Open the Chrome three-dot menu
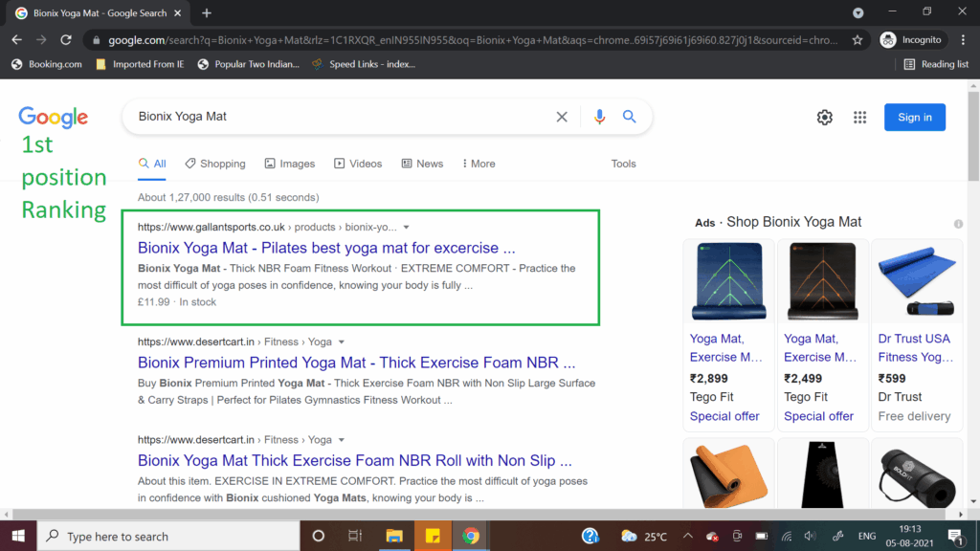The image size is (980, 551). click(x=963, y=40)
